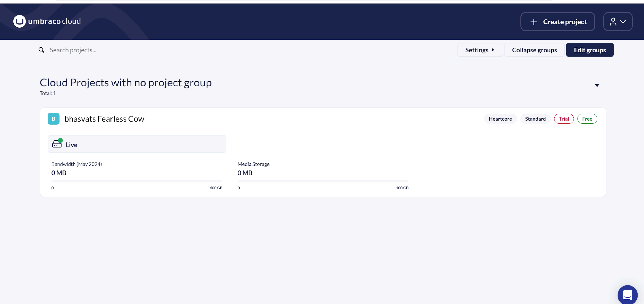
Task: Click the Collapse groups button
Action: click(x=534, y=50)
